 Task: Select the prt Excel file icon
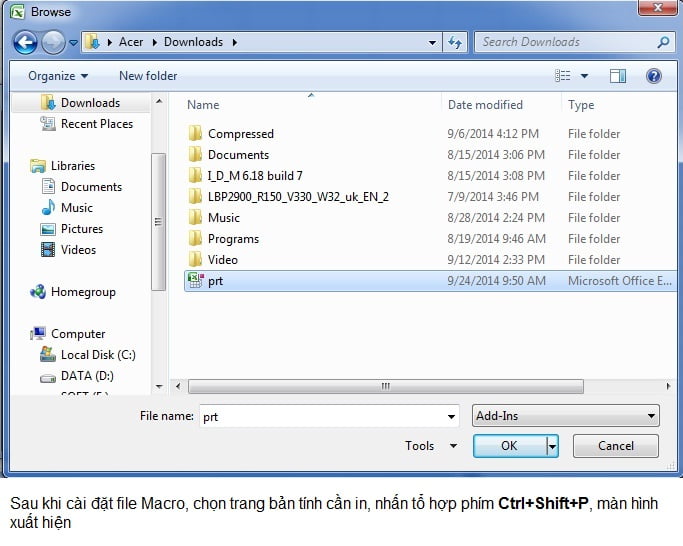click(x=195, y=281)
